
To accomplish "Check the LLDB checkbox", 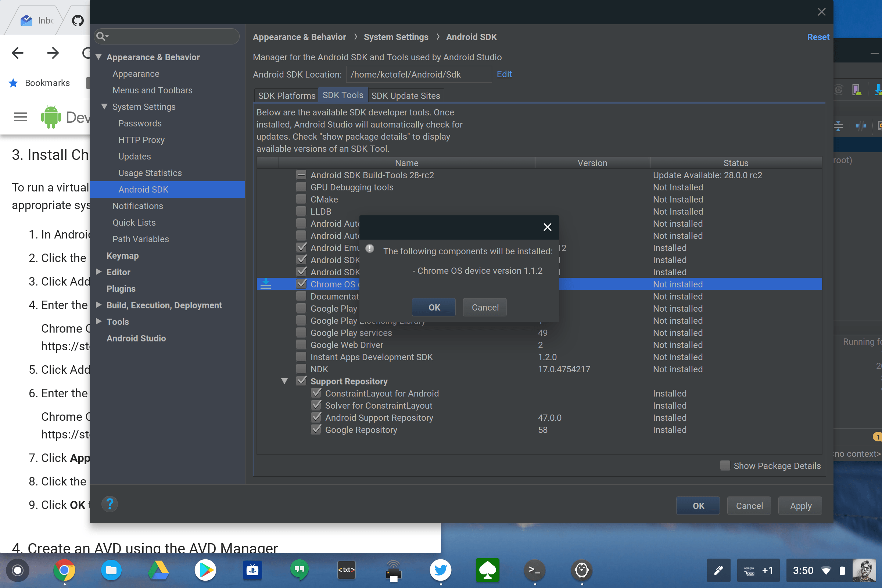I will pos(301,211).
